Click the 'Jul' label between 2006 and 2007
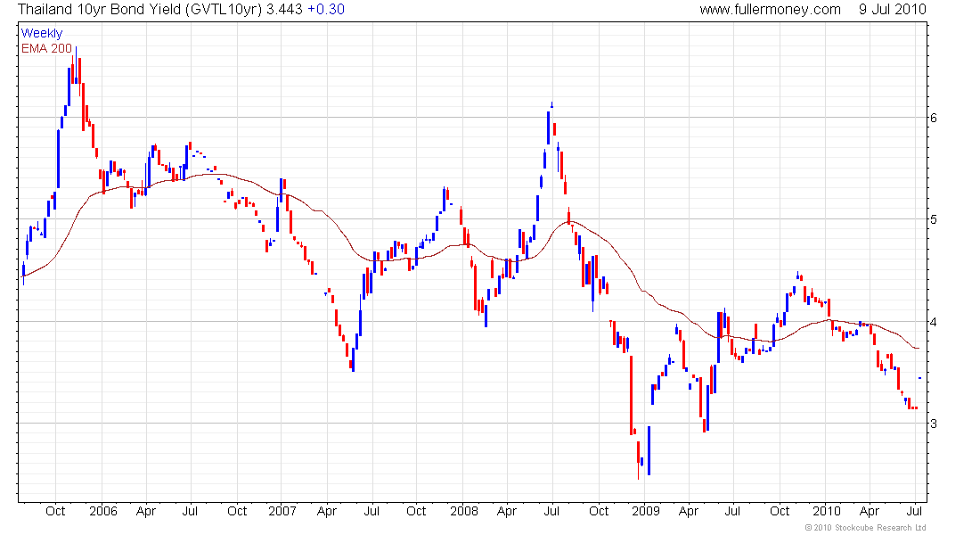This screenshot has width=980, height=535. coord(190,511)
